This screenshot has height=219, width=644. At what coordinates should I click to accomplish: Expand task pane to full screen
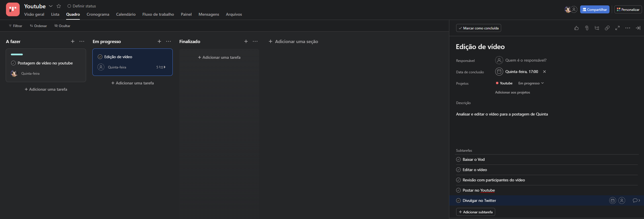(617, 28)
